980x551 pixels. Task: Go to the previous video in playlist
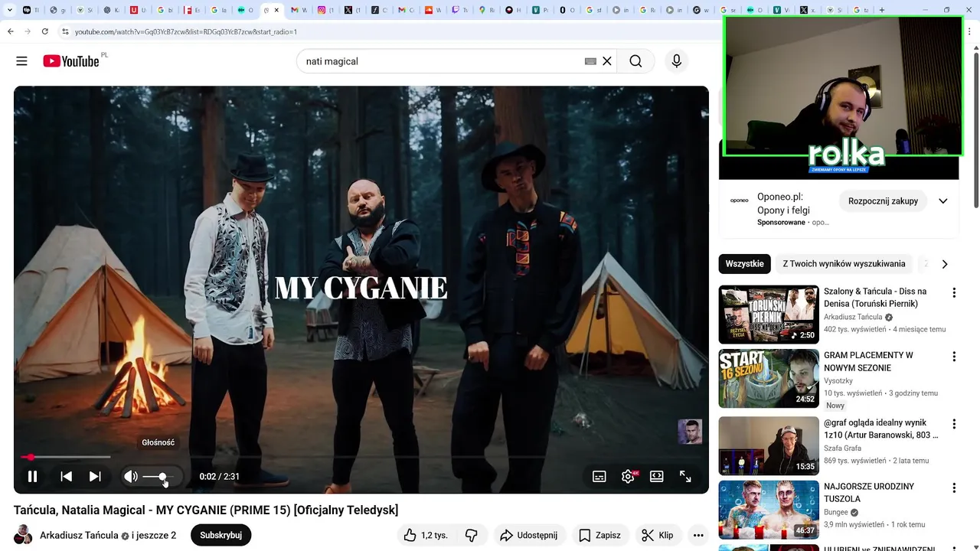pyautogui.click(x=67, y=476)
